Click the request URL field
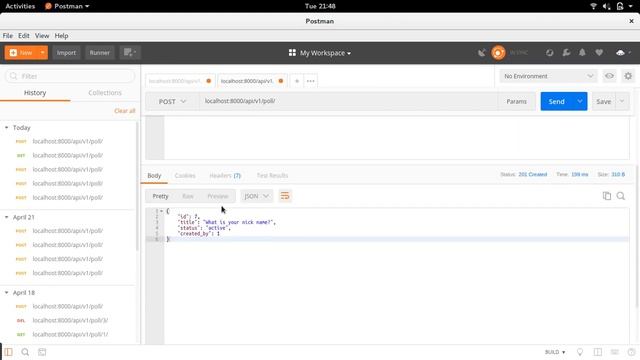 point(348,101)
